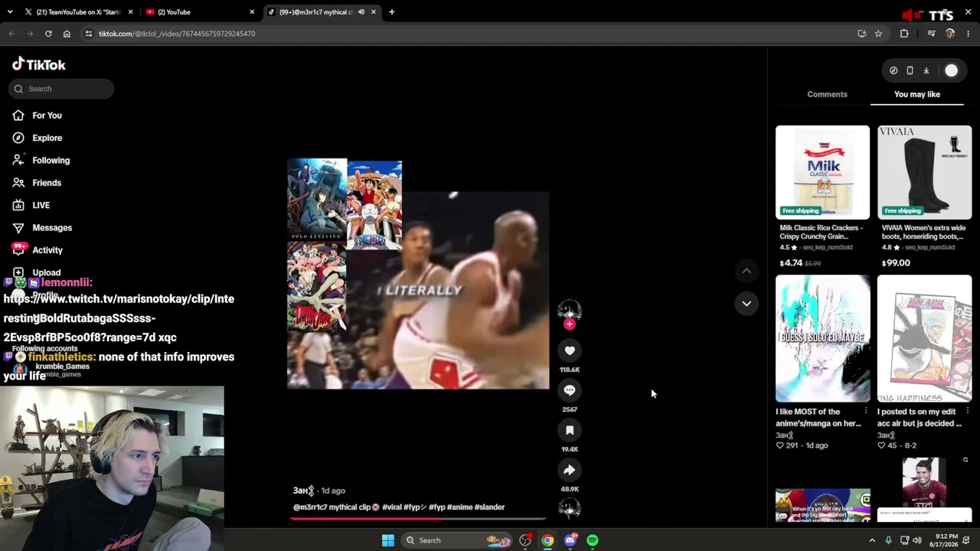This screenshot has height=551, width=980.
Task: Seek within the video progress bar
Action: point(418,518)
